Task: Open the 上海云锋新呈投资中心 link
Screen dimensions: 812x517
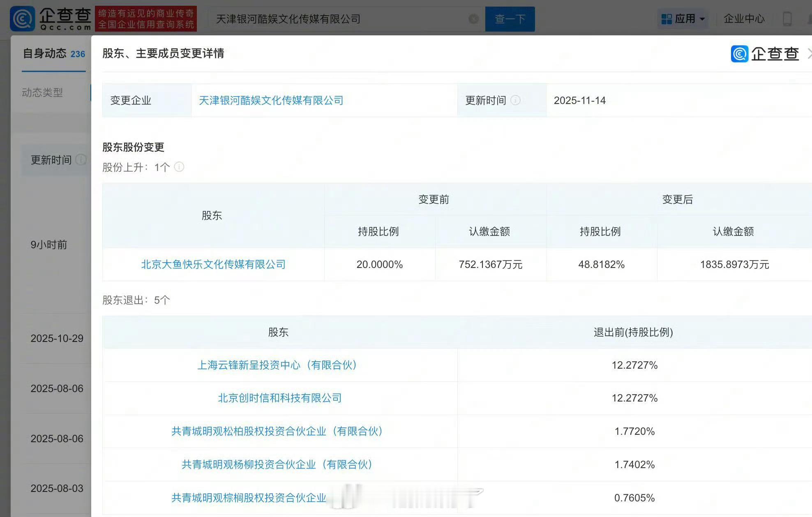Action: (x=278, y=365)
